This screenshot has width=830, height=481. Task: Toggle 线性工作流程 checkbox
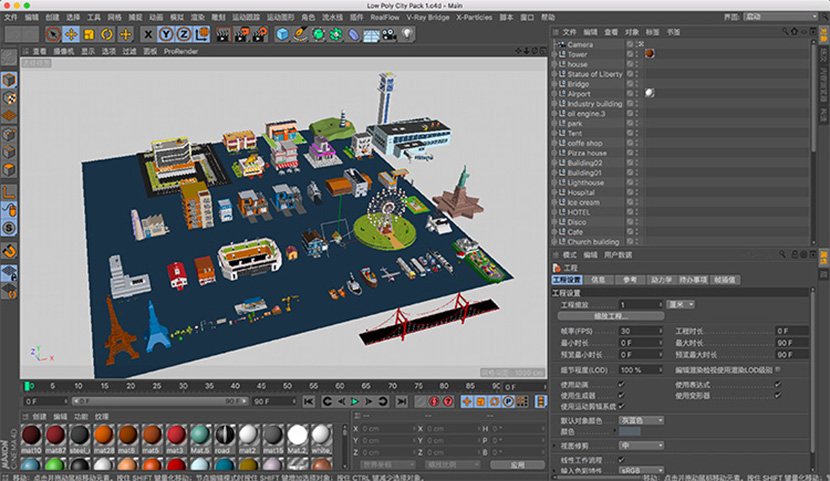click(x=621, y=460)
